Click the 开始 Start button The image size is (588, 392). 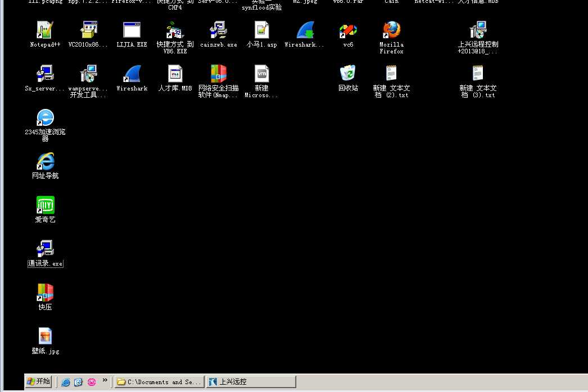coord(38,381)
